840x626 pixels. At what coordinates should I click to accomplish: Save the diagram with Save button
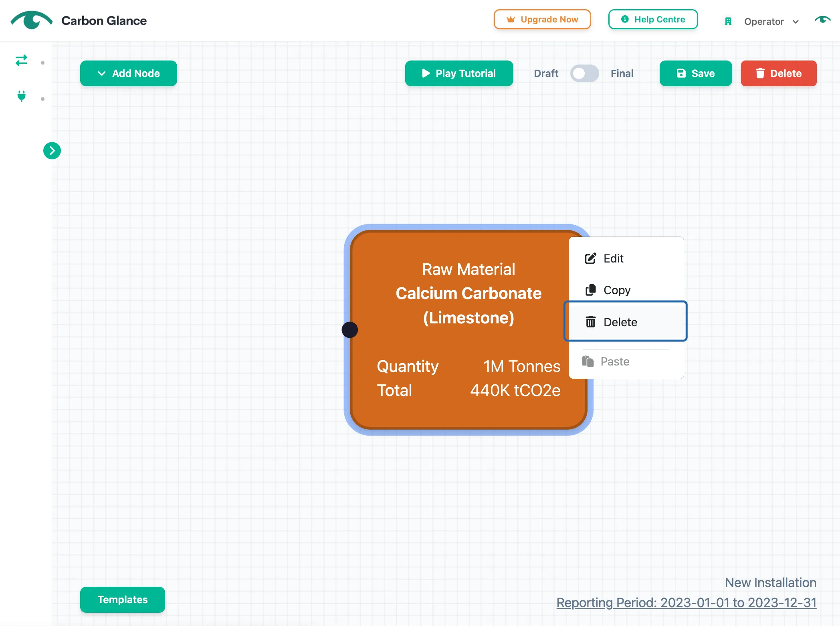click(696, 73)
